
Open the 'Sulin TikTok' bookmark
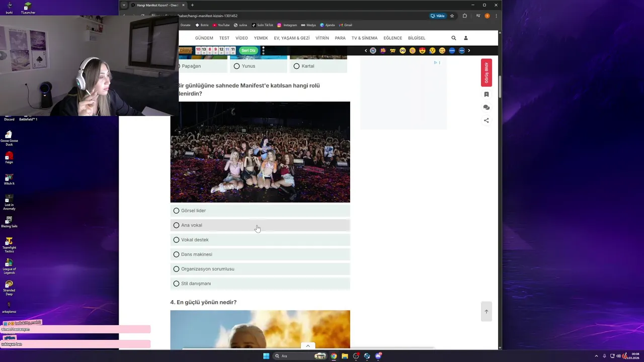[x=262, y=25]
